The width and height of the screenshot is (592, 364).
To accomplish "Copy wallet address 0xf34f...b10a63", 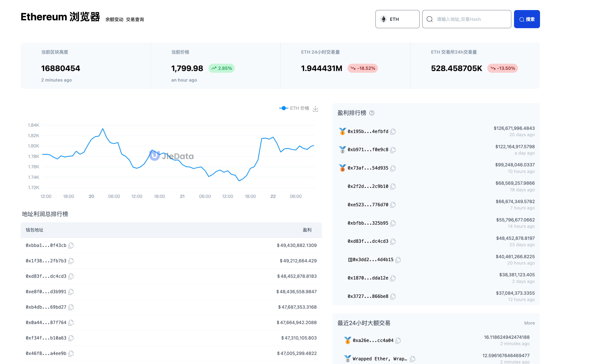I will [x=71, y=338].
